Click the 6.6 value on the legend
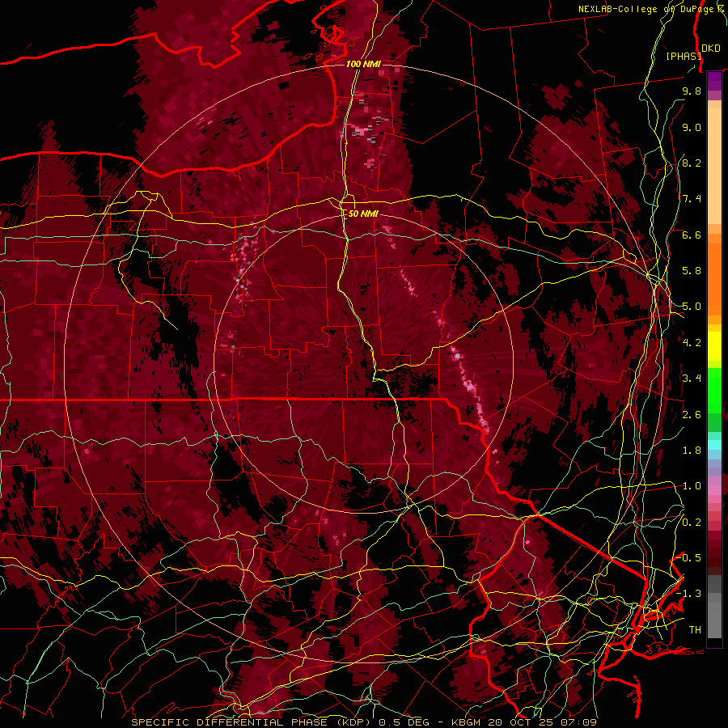The image size is (728, 728). tap(692, 235)
